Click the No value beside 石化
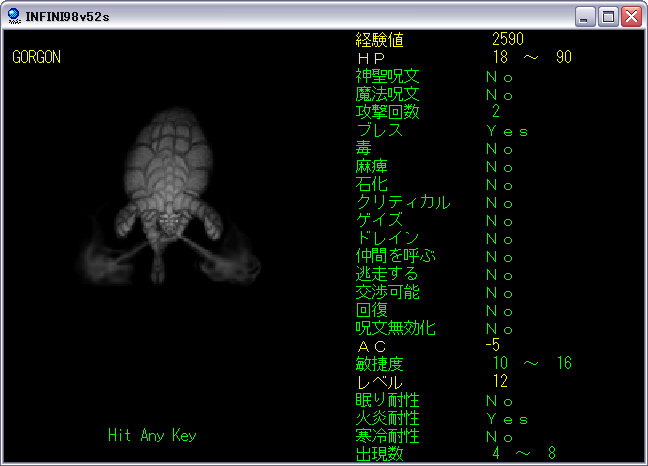Screen dimensions: 648x466 499,185
